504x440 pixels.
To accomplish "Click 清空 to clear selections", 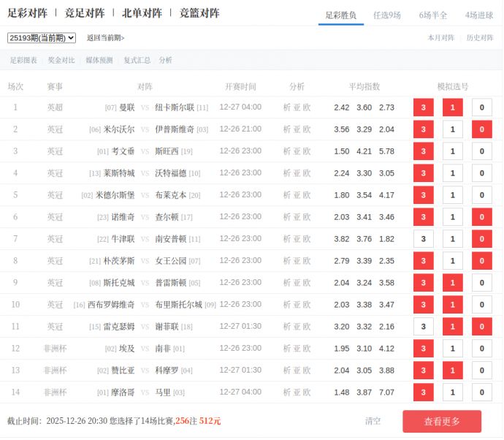I will point(373,421).
